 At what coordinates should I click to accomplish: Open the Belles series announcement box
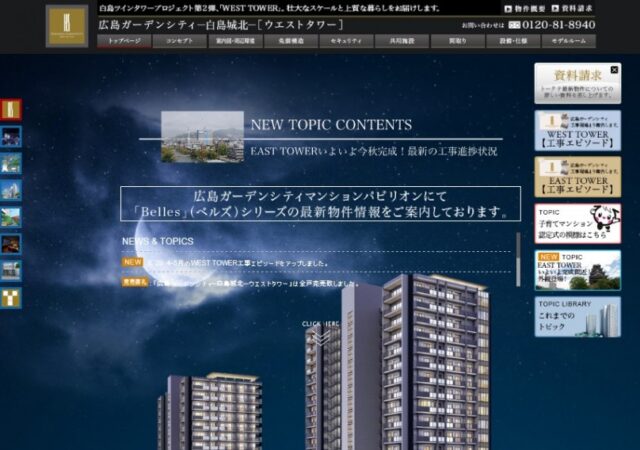coord(320,204)
